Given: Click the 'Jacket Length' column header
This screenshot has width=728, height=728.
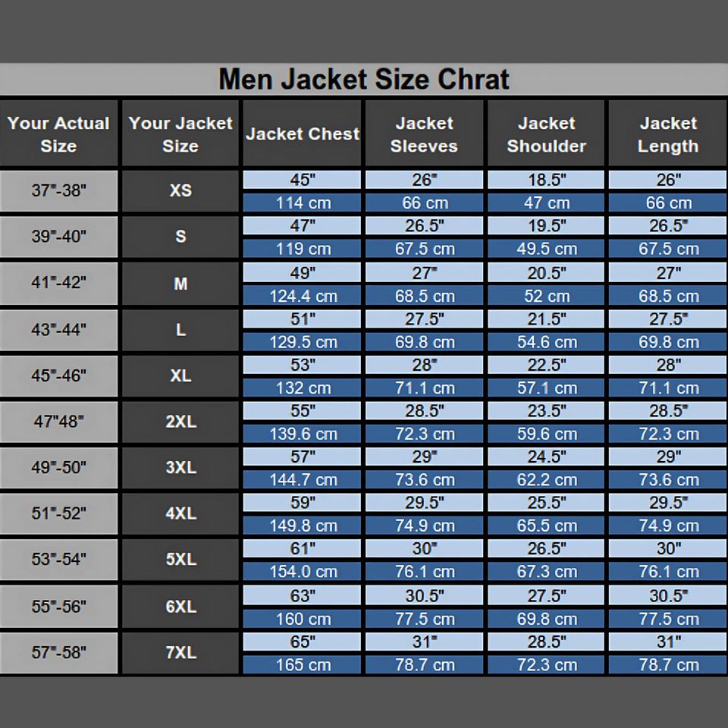Looking at the screenshot, I should coord(667,134).
